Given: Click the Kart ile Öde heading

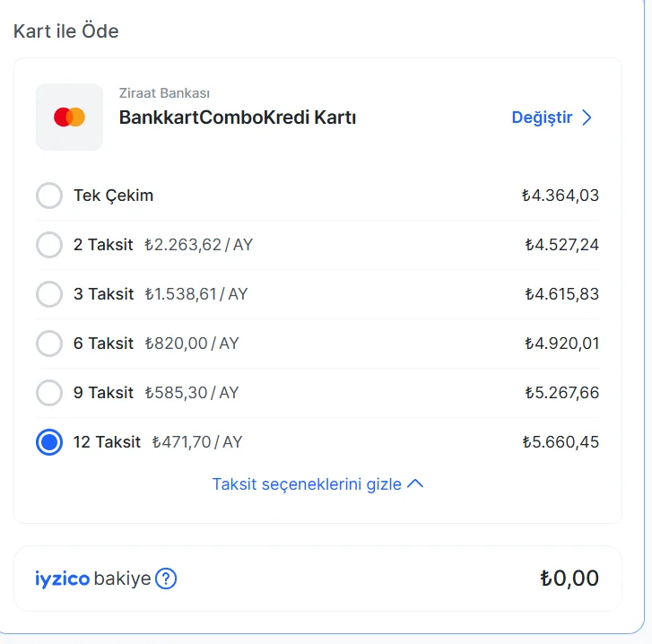Looking at the screenshot, I should pyautogui.click(x=66, y=31).
